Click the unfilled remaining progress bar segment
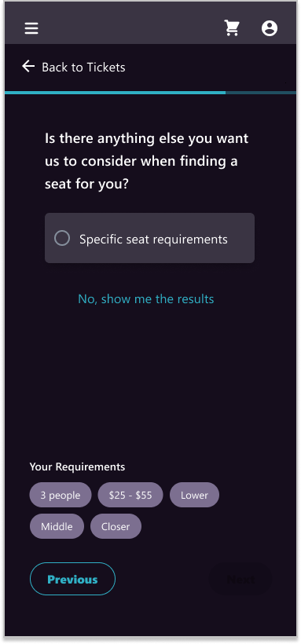301x644 pixels. pyautogui.click(x=261, y=93)
